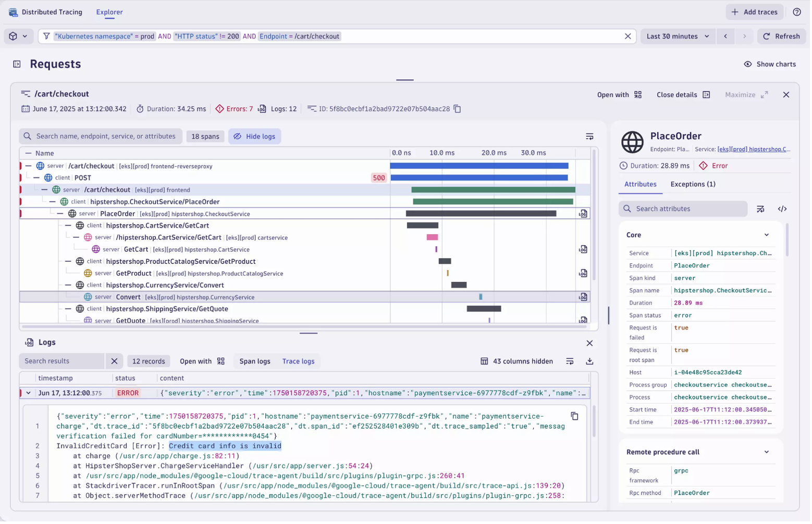Collapse the /cart/checkout frontend server span

44,190
